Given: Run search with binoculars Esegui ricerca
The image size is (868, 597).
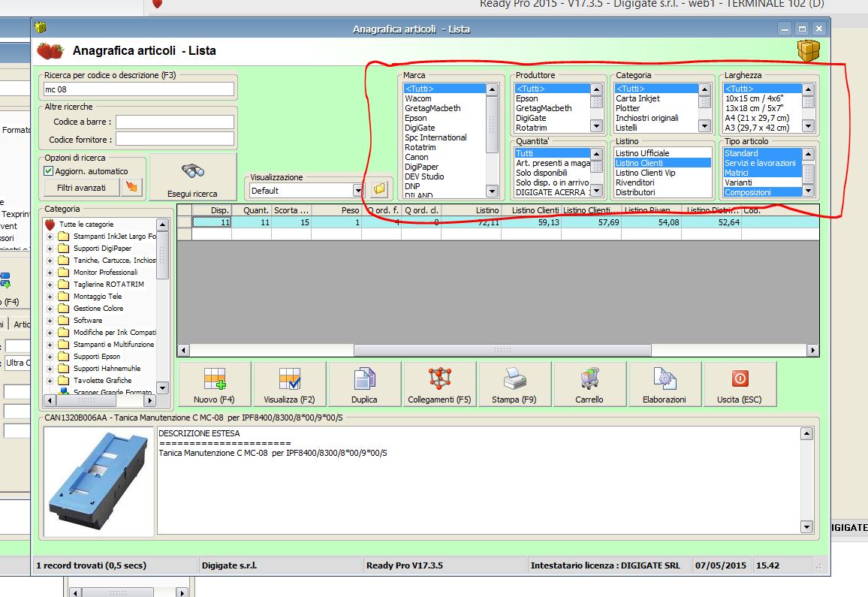Looking at the screenshot, I should [193, 177].
